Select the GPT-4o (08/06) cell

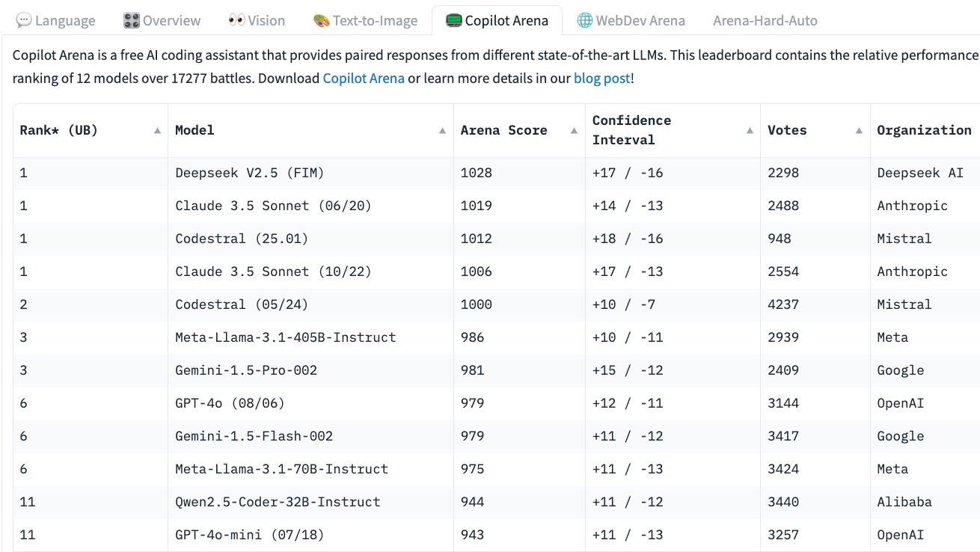point(310,403)
